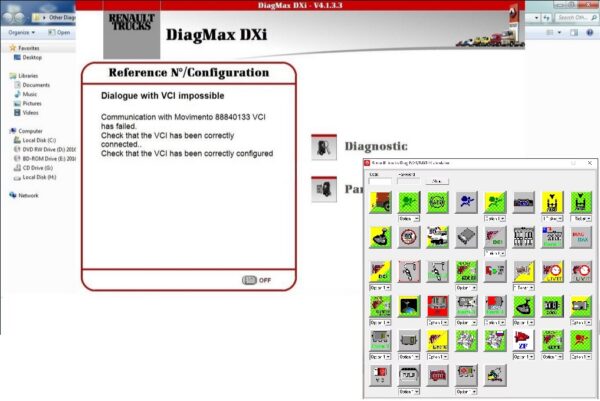Switch the OFF power toggle in the dialog

[249, 280]
